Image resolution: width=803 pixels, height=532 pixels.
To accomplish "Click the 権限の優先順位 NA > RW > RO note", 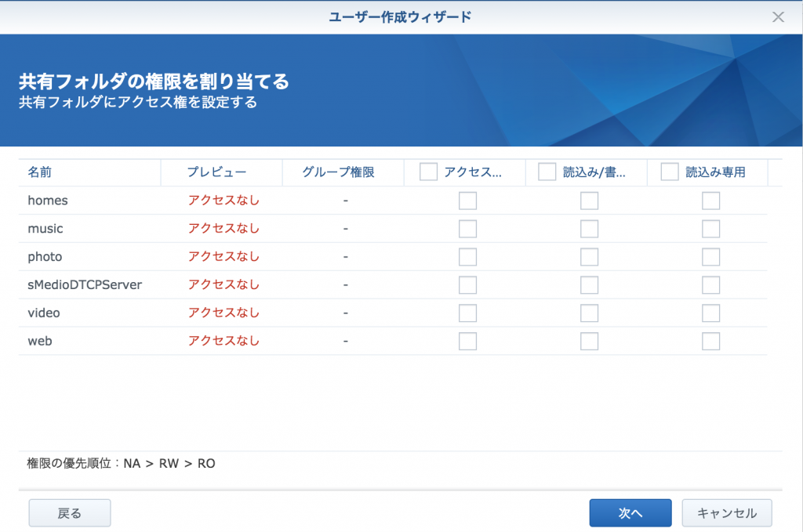I will click(x=122, y=464).
